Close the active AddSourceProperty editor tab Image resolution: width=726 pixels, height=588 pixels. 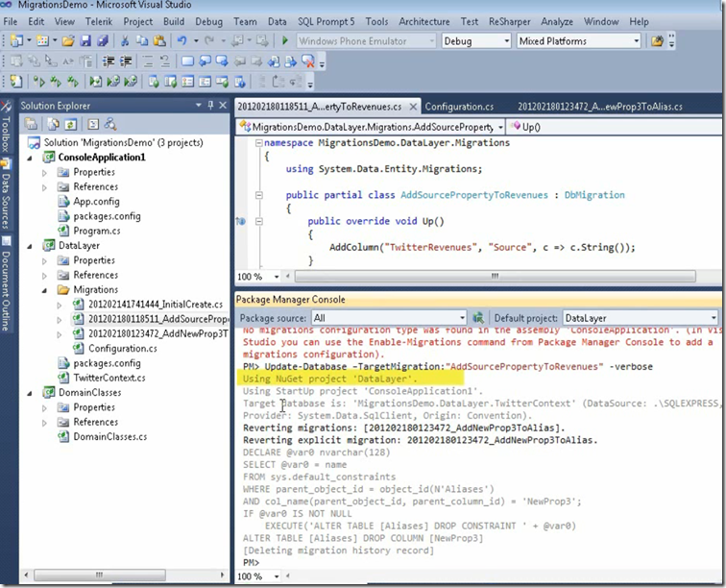coord(413,107)
